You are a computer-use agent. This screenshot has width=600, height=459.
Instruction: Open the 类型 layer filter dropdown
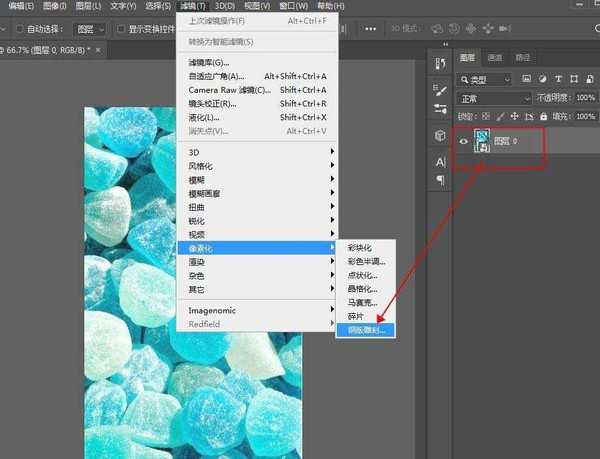486,79
